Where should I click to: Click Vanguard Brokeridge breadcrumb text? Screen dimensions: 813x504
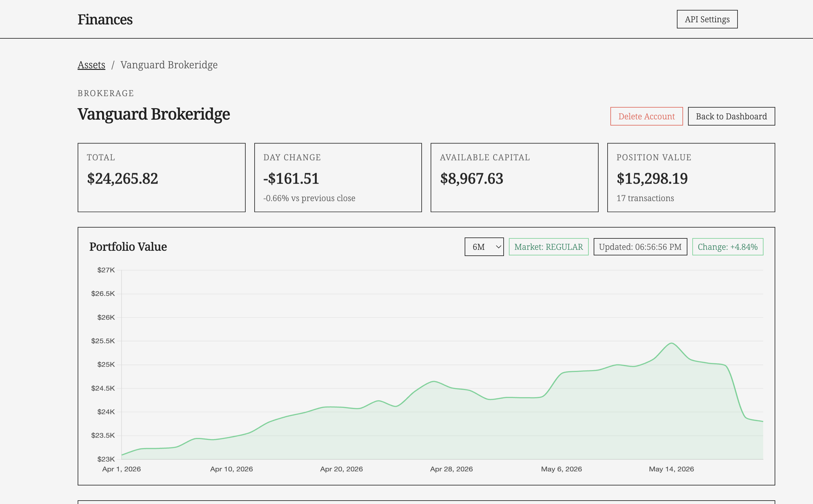(x=169, y=65)
